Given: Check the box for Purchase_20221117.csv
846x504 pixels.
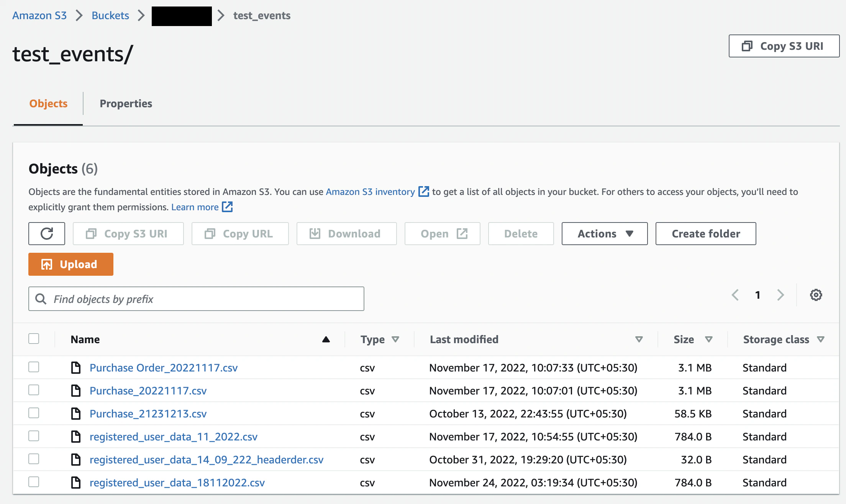Looking at the screenshot, I should tap(34, 390).
